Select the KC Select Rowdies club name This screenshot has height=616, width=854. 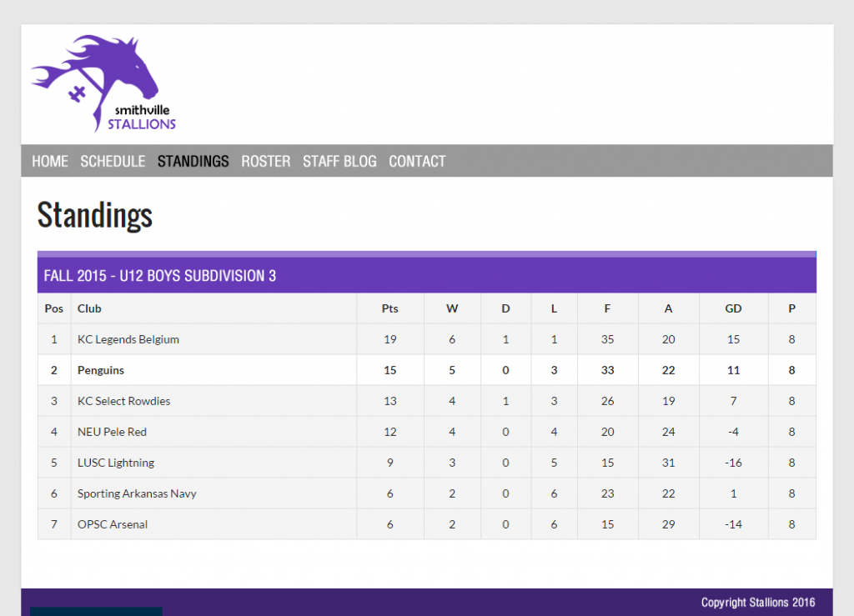tap(123, 401)
